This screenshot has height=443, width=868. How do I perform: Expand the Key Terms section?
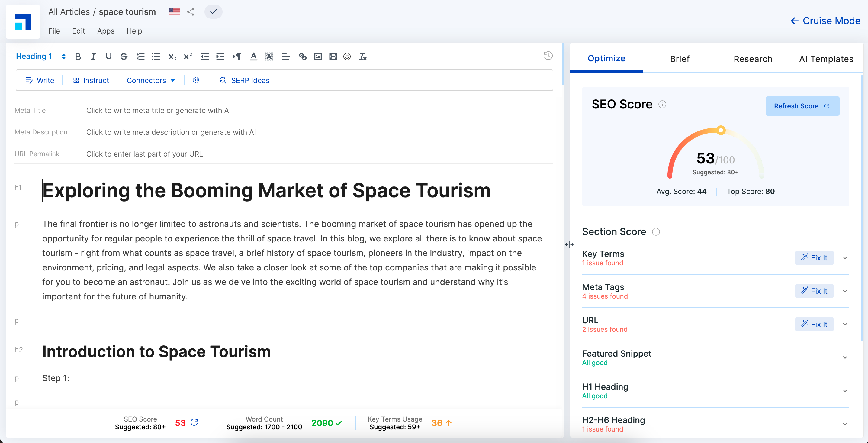click(x=845, y=258)
